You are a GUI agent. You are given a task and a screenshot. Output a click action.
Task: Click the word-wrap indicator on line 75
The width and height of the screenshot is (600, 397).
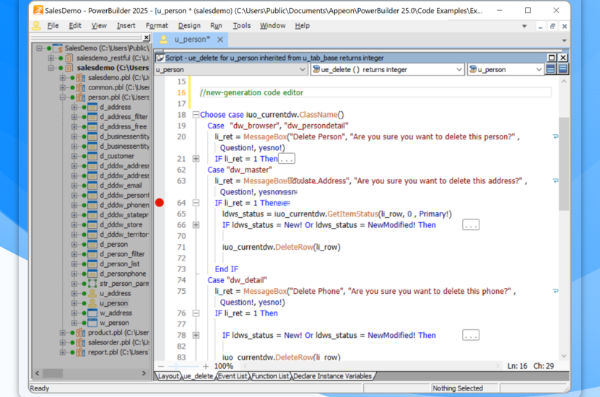pos(555,291)
